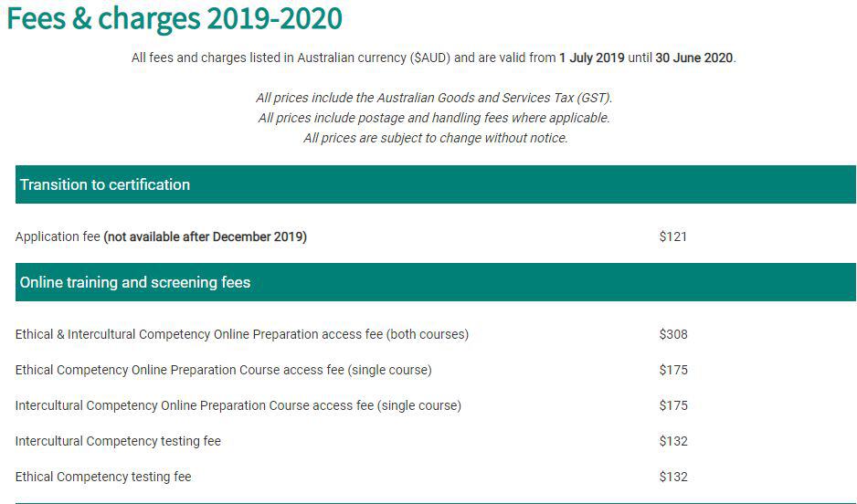This screenshot has width=857, height=504.
Task: Click the Intercultural Competency testing fee label
Action: pyautogui.click(x=118, y=441)
